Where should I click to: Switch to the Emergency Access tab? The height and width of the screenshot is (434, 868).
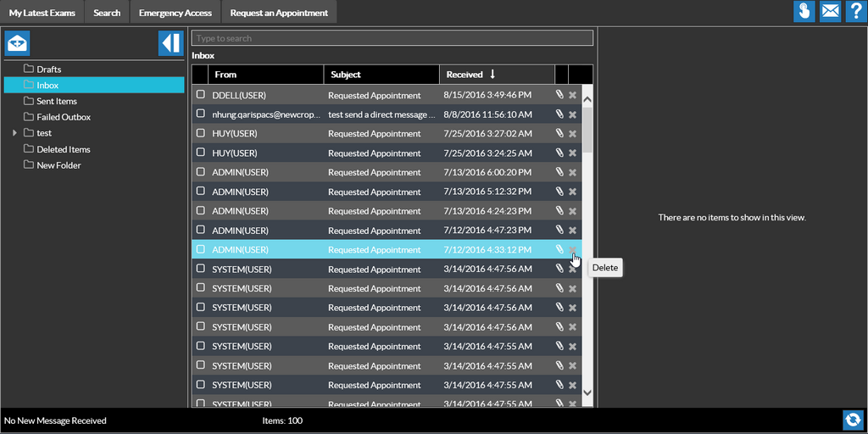coord(175,13)
